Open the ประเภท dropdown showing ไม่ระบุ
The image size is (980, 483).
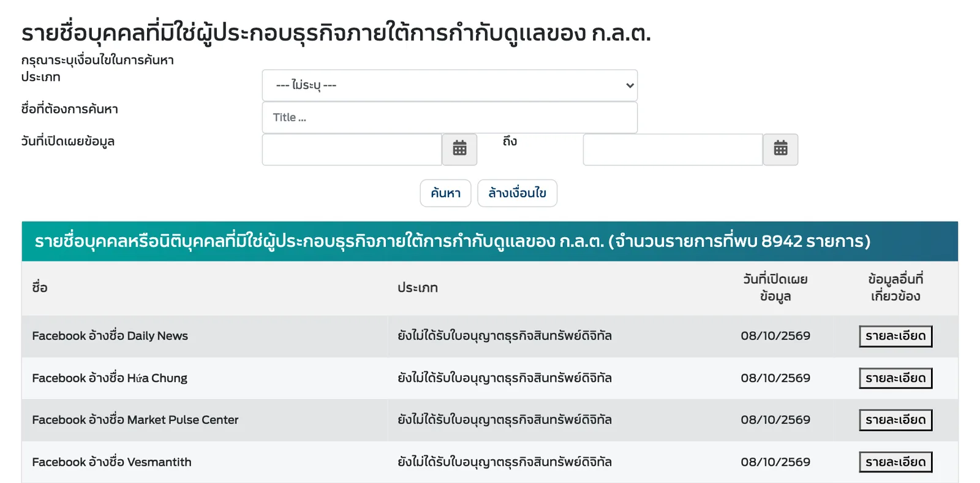[450, 85]
